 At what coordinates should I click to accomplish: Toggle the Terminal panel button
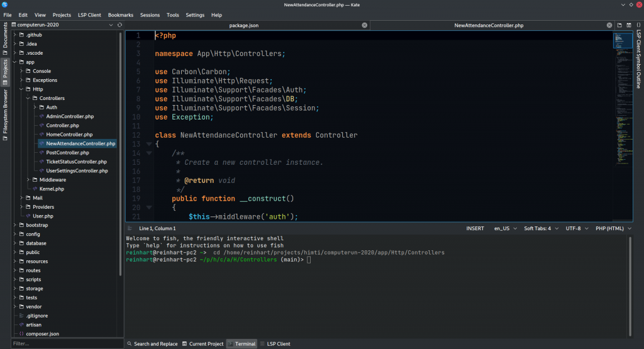(241, 344)
